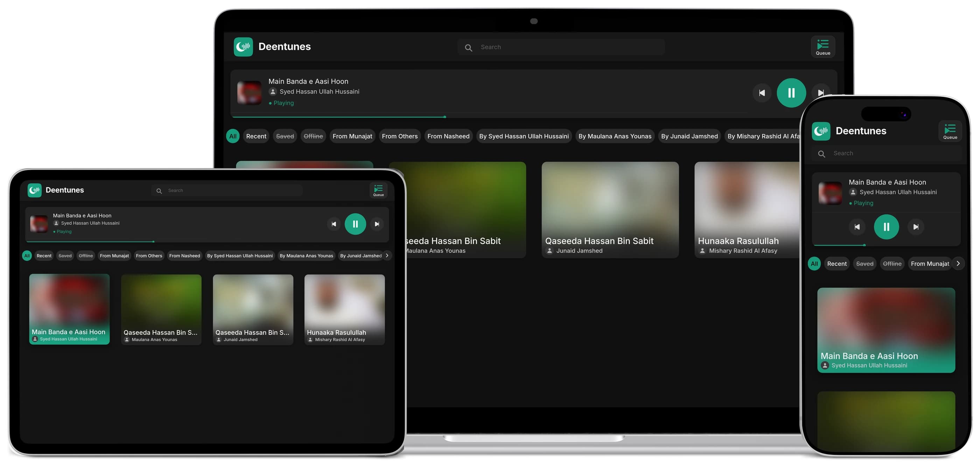Select the Offline filter on the laptop
Image resolution: width=980 pixels, height=467 pixels.
pos(313,136)
